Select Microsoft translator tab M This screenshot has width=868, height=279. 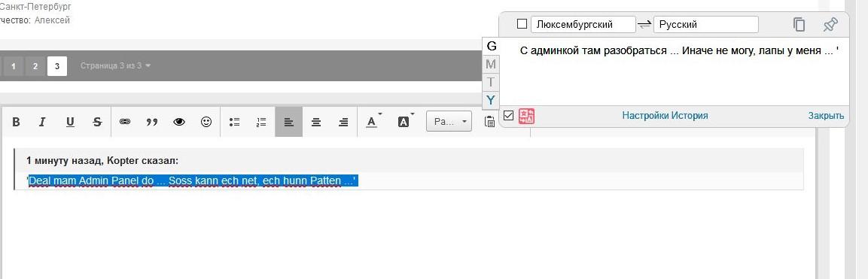[x=491, y=64]
